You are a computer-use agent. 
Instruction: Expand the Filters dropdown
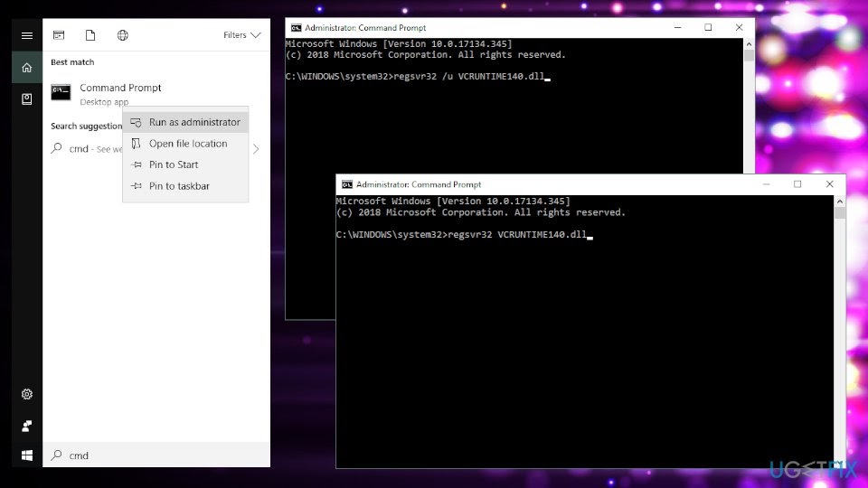[x=241, y=35]
